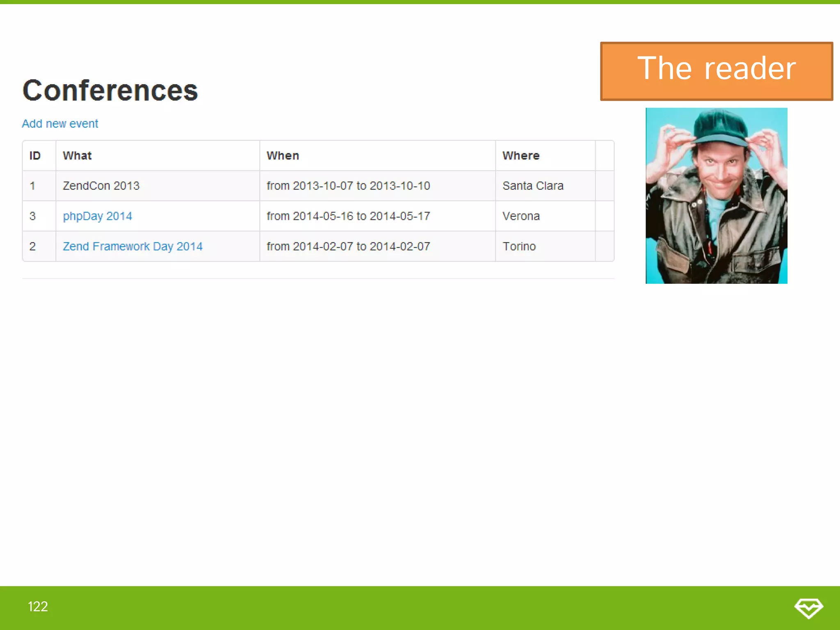This screenshot has width=840, height=630.
Task: Click the diamond logo icon in footer
Action: (x=808, y=607)
